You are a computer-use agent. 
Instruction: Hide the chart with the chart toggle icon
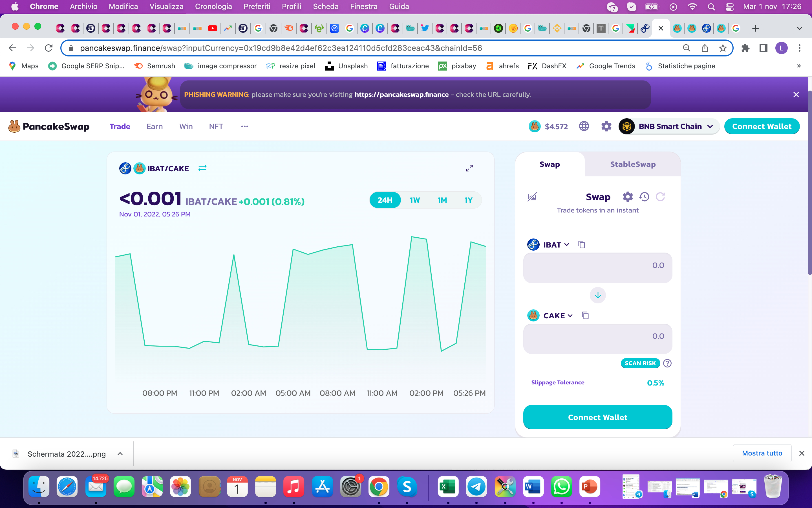[532, 197]
